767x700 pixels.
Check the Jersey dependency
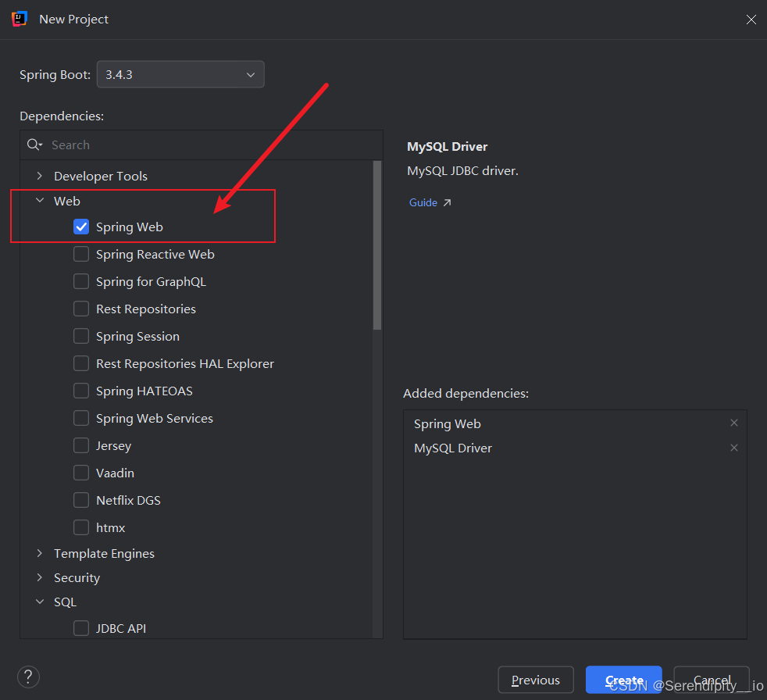click(81, 445)
